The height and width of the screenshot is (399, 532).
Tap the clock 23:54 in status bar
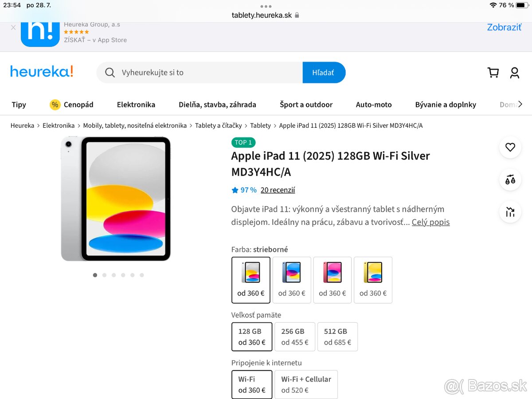pyautogui.click(x=11, y=5)
